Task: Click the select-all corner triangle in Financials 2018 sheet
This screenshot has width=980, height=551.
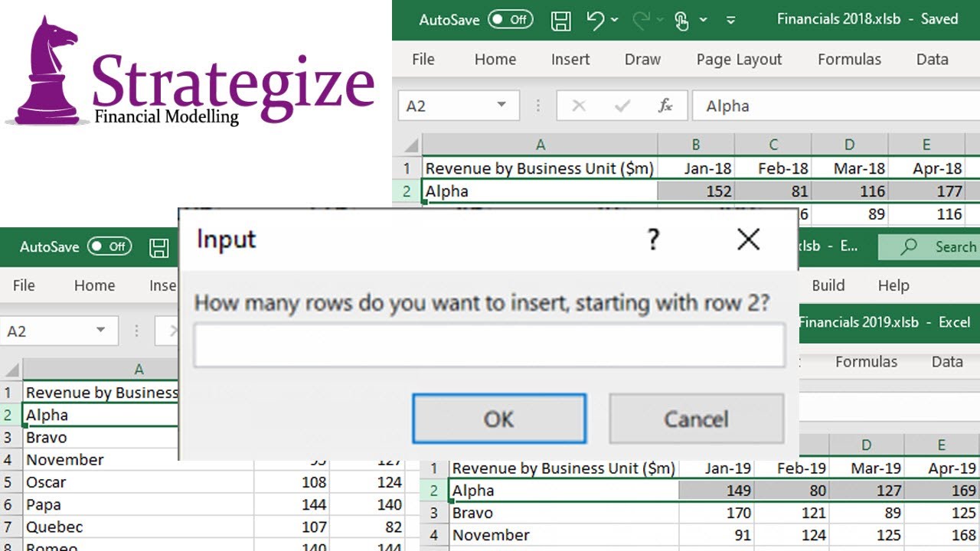Action: click(412, 145)
